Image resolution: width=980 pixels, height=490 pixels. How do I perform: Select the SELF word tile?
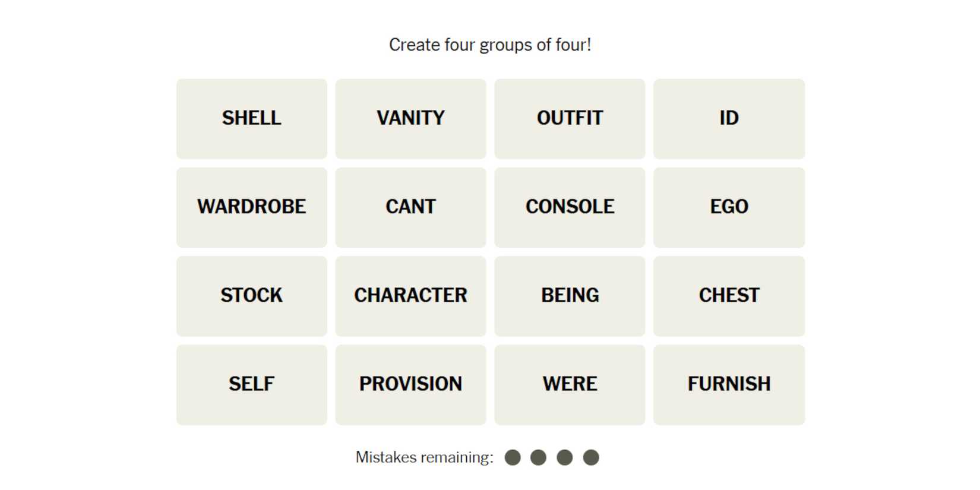coord(251,384)
